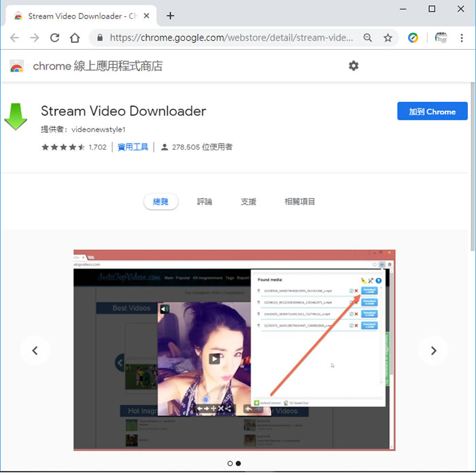This screenshot has width=476, height=473.
Task: Click the profile avatar in toolbar
Action: [x=441, y=37]
